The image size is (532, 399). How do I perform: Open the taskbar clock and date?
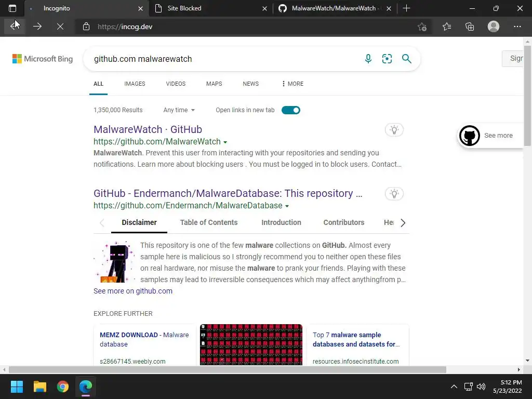pos(508,387)
